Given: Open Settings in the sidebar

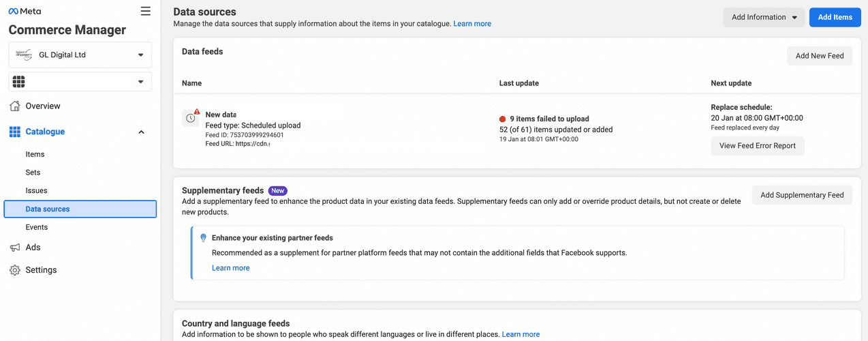Looking at the screenshot, I should pos(41,270).
